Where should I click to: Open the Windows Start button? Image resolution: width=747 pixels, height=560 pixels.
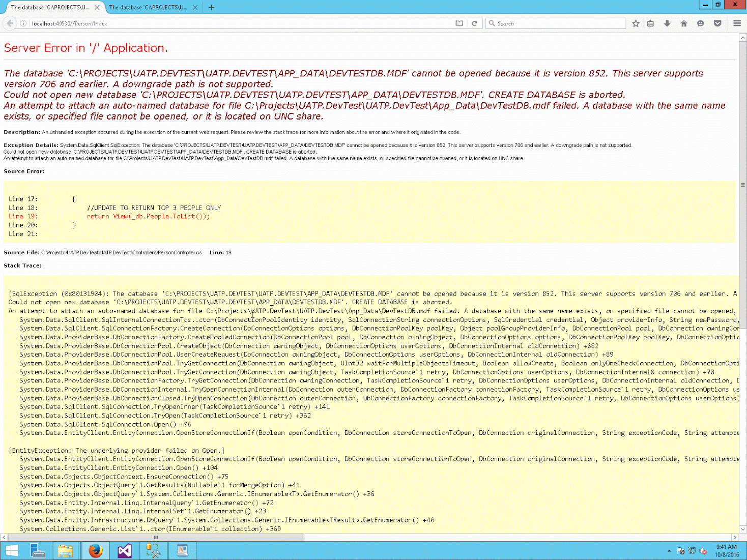pos(11,551)
